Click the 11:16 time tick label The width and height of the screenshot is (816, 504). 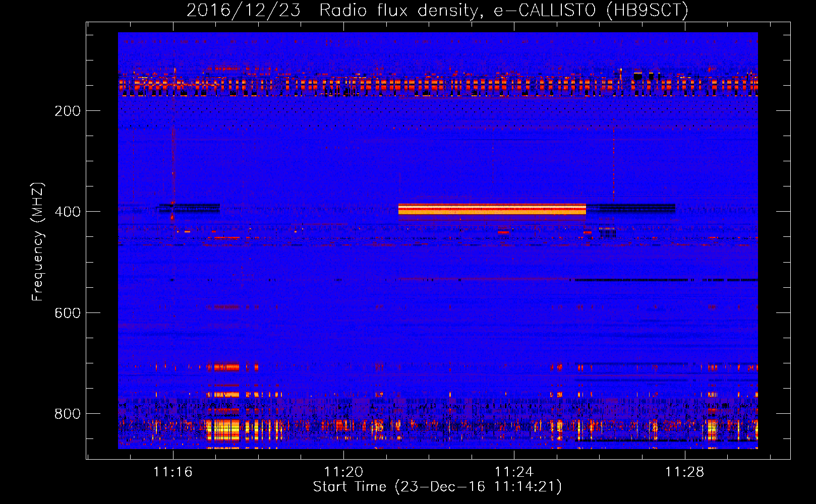pos(173,472)
